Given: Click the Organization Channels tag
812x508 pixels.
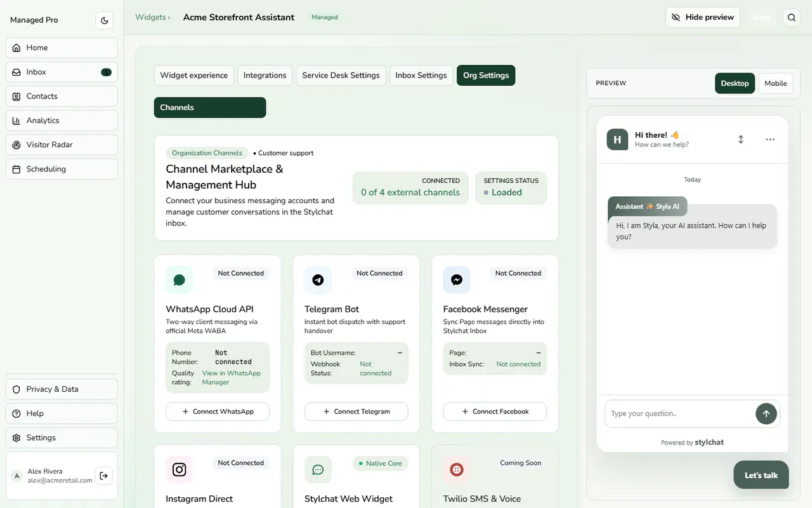Looking at the screenshot, I should 207,153.
